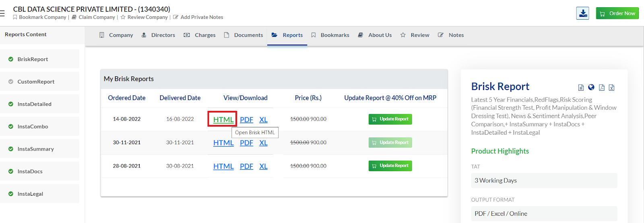Click the Delivered Date column header
The image size is (644, 223).
pyautogui.click(x=180, y=98)
